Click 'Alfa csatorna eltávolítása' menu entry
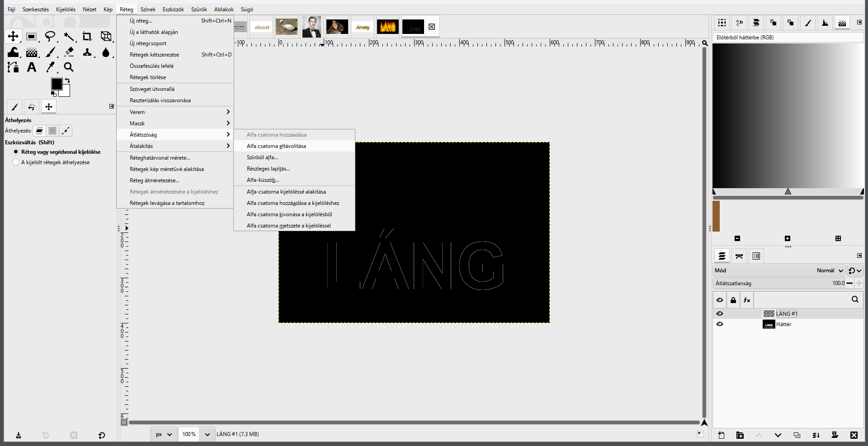The image size is (868, 446). click(294, 146)
